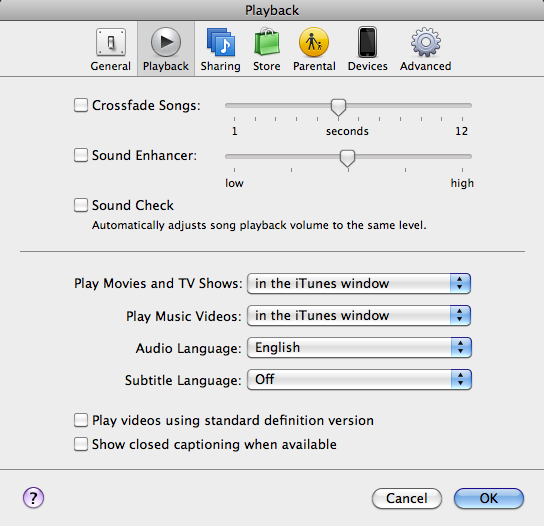This screenshot has width=544, height=526.
Task: Click the purple help question mark
Action: click(x=33, y=498)
